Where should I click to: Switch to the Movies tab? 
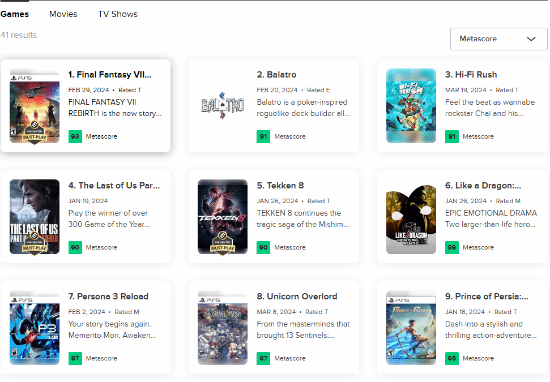[63, 14]
